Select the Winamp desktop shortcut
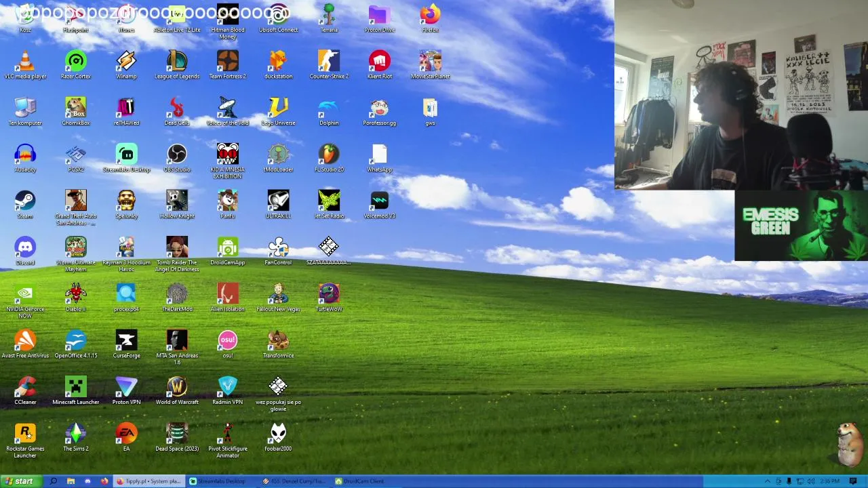The image size is (868, 488). [x=126, y=65]
